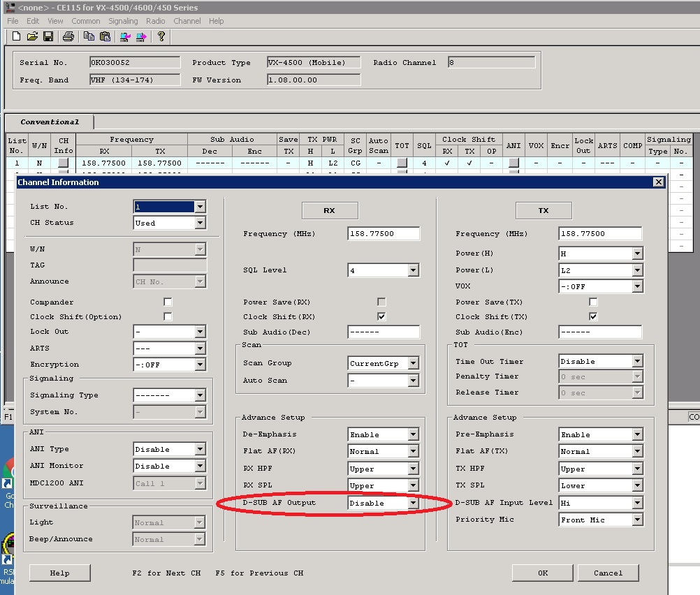Screen dimensions: 700x595
Task: Enable the Power Save(TX) checkbox
Action: click(x=593, y=302)
